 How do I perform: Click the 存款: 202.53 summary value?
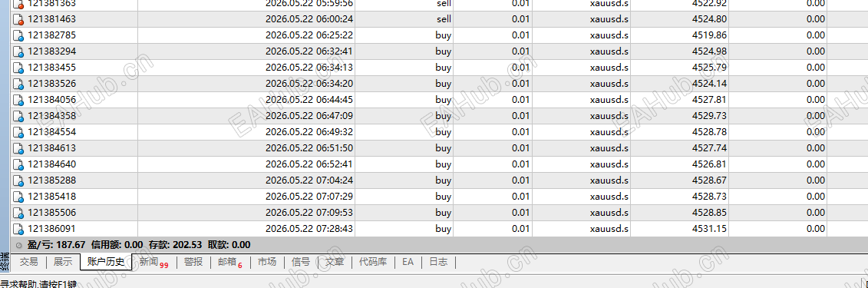coord(177,245)
